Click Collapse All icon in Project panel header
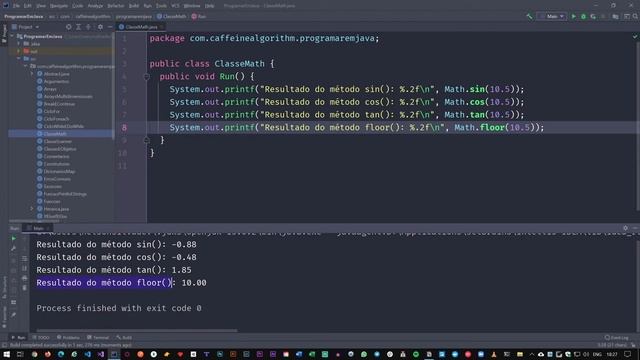 88,27
